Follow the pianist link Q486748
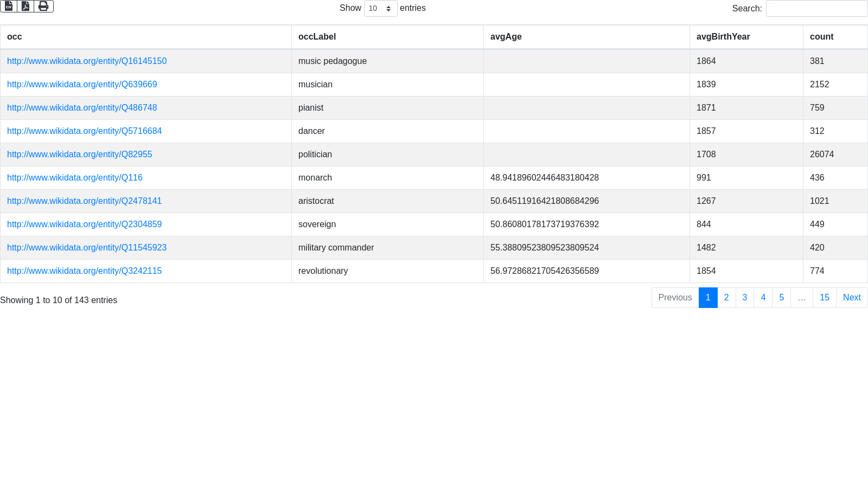This screenshot has height=488, width=868. tap(82, 108)
